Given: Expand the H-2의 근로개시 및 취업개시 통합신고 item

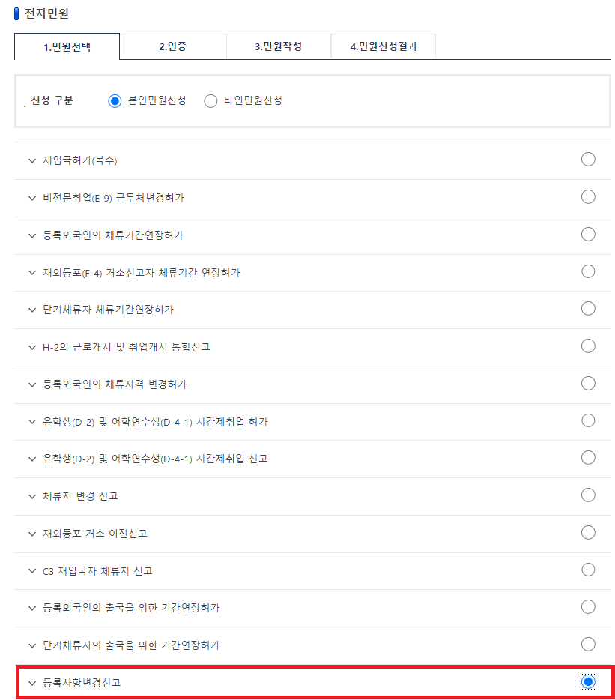Looking at the screenshot, I should (x=31, y=346).
